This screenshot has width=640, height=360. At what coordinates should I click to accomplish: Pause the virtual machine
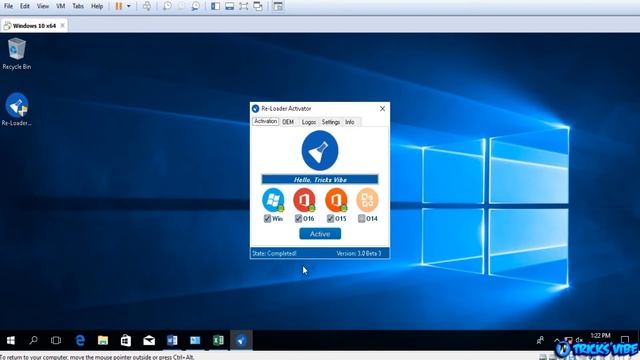click(x=119, y=6)
